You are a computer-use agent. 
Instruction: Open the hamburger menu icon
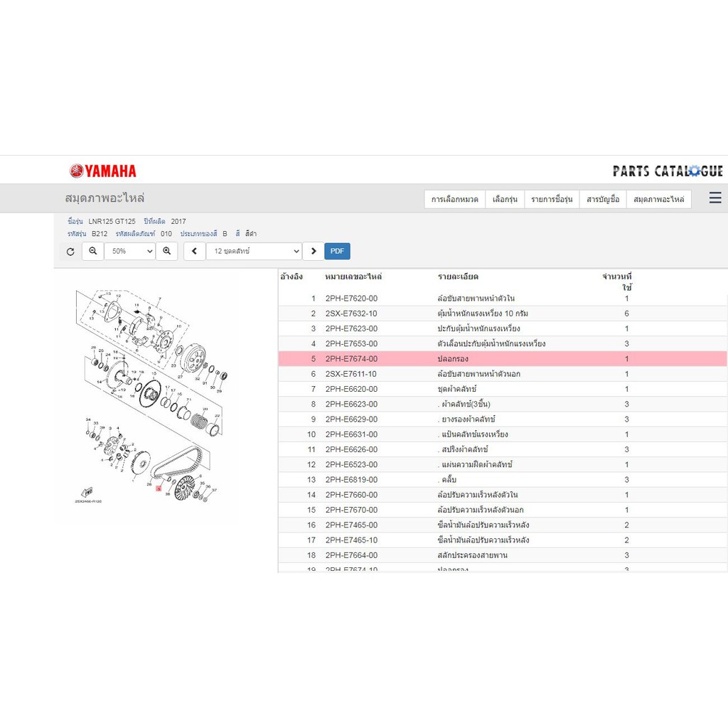tap(715, 198)
